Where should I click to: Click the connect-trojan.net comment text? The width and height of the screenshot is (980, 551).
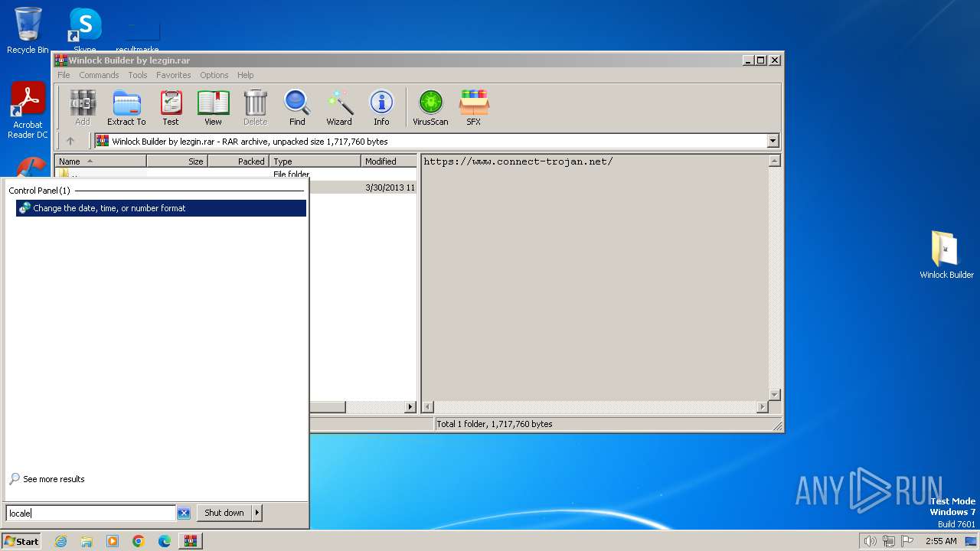[x=518, y=161]
